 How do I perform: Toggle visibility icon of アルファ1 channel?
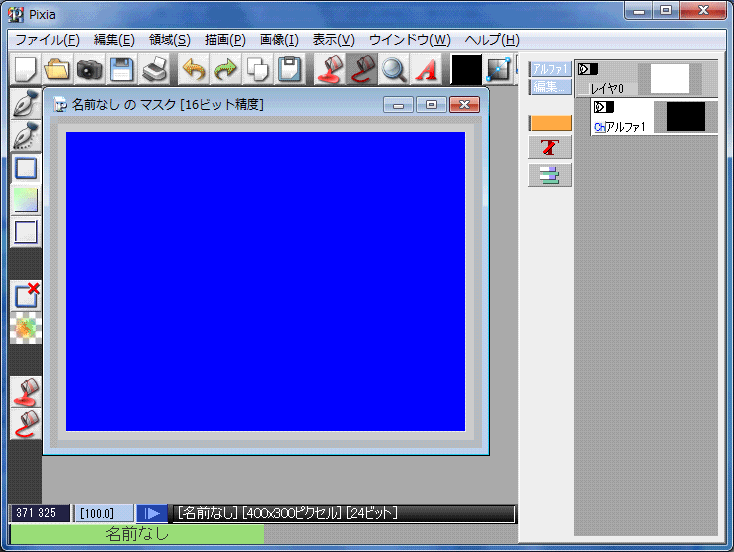[x=603, y=107]
